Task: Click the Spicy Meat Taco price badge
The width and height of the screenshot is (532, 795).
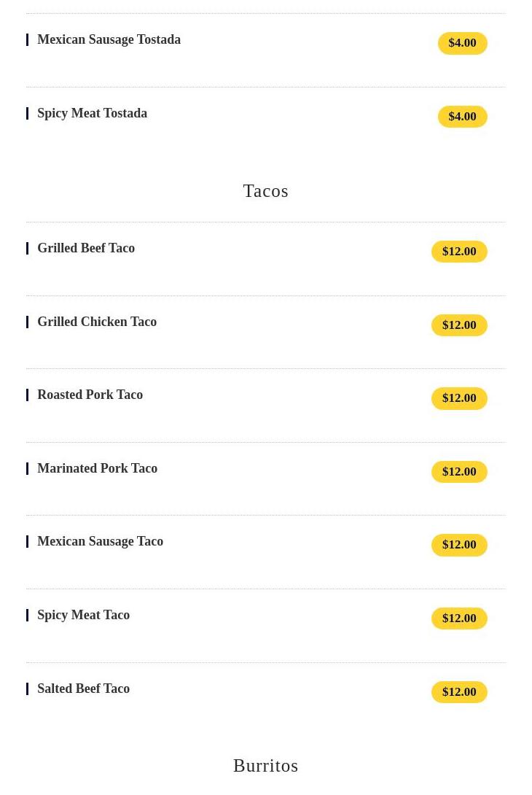Action: [459, 618]
